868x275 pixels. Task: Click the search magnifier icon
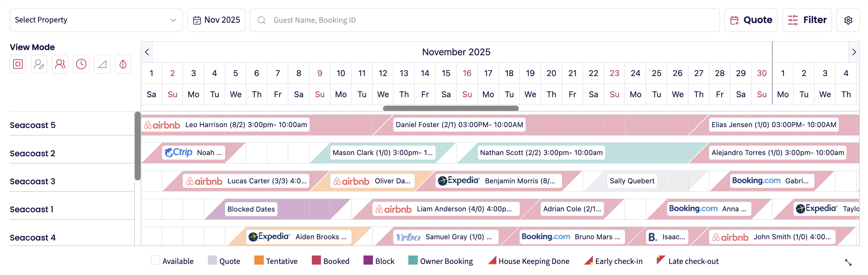coord(262,20)
